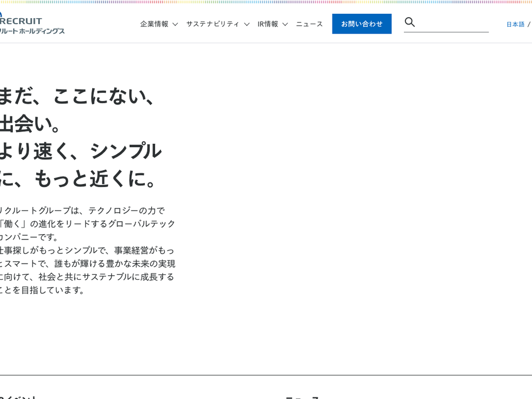This screenshot has width=532, height=399.
Task: Expand the 企業情報 chevron arrow
Action: click(x=175, y=24)
